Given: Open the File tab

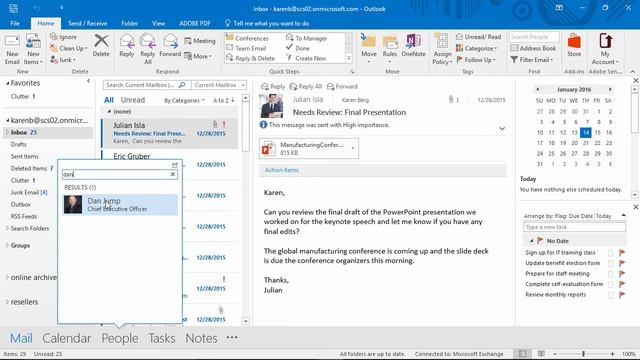Looking at the screenshot, I should [x=15, y=23].
